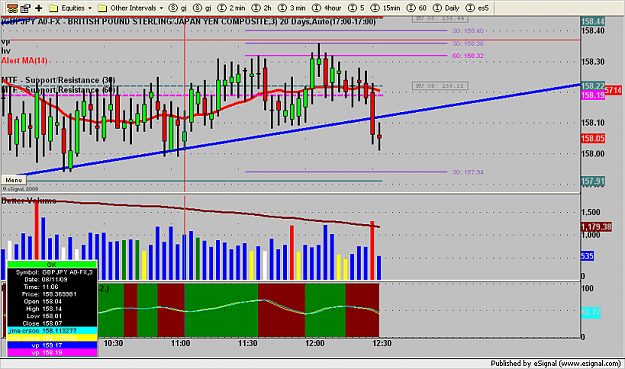The height and width of the screenshot is (369, 625).
Task: Select the 60 interval button
Action: (x=417, y=8)
